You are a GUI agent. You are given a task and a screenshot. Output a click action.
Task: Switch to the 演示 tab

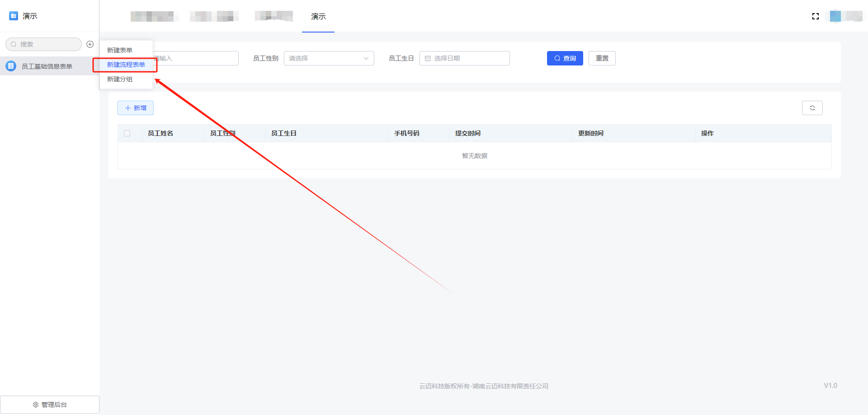coord(318,16)
